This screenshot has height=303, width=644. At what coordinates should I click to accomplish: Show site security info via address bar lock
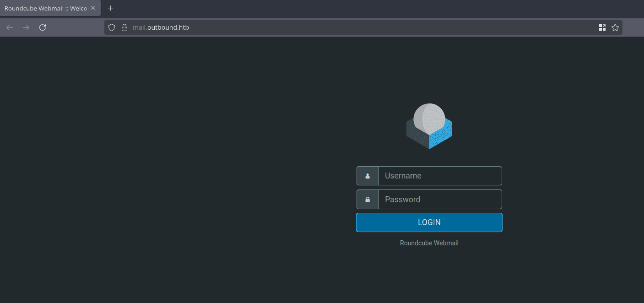124,27
